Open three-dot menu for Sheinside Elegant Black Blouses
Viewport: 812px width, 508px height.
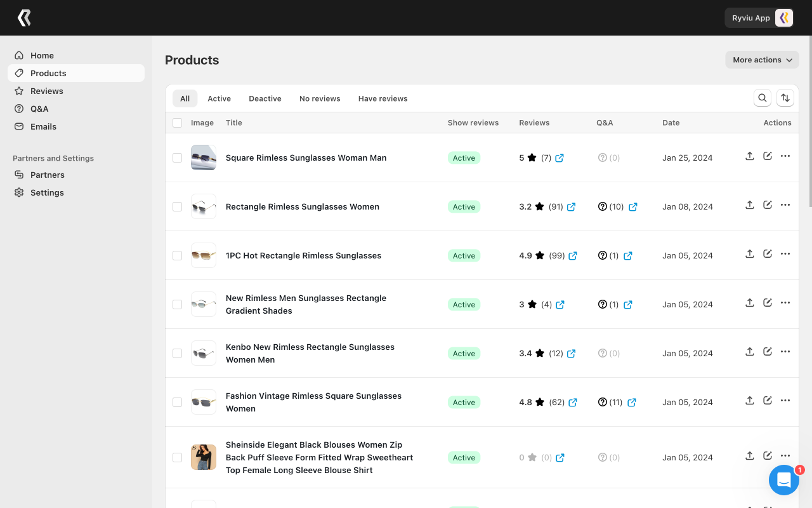[785, 456]
